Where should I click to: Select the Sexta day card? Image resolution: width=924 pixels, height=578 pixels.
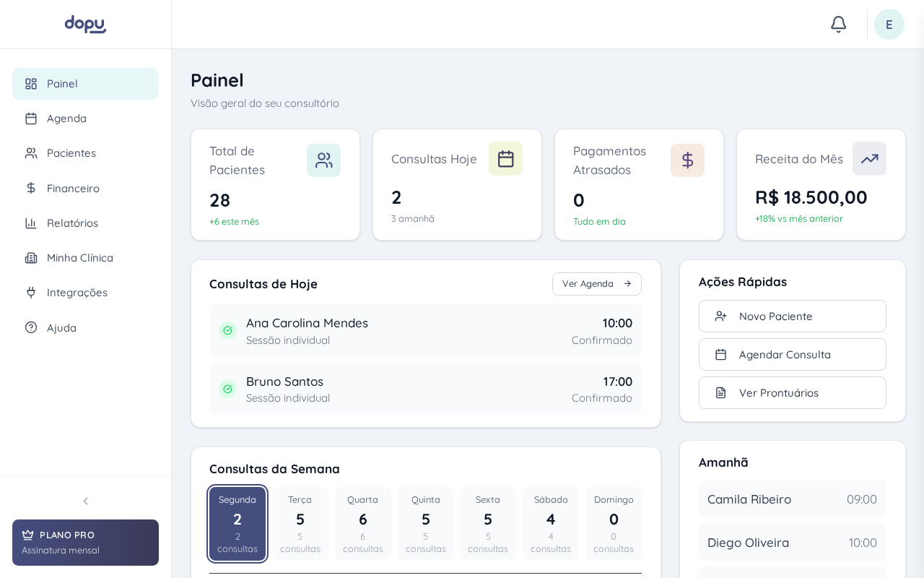point(488,524)
